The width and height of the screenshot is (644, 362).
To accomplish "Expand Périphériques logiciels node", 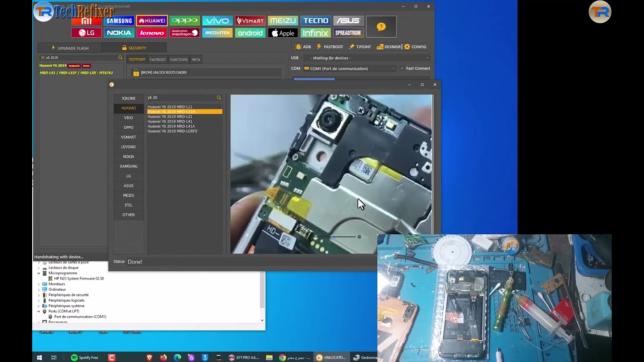I will [x=39, y=300].
